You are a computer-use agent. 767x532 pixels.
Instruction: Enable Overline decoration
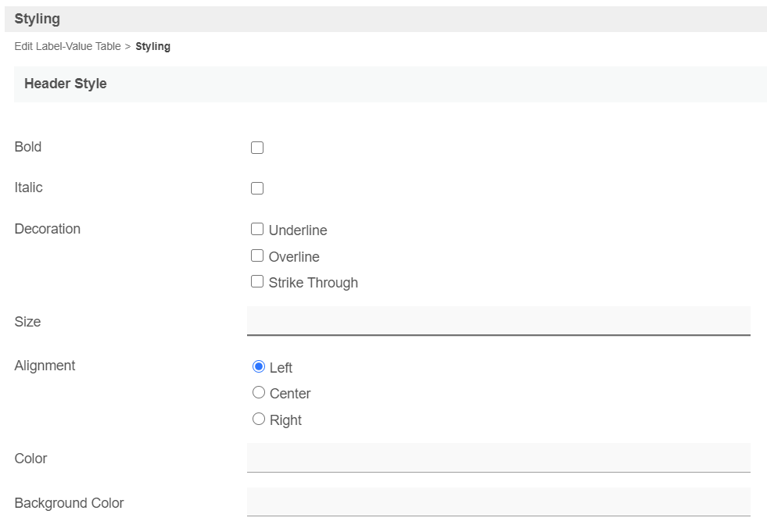tap(257, 255)
